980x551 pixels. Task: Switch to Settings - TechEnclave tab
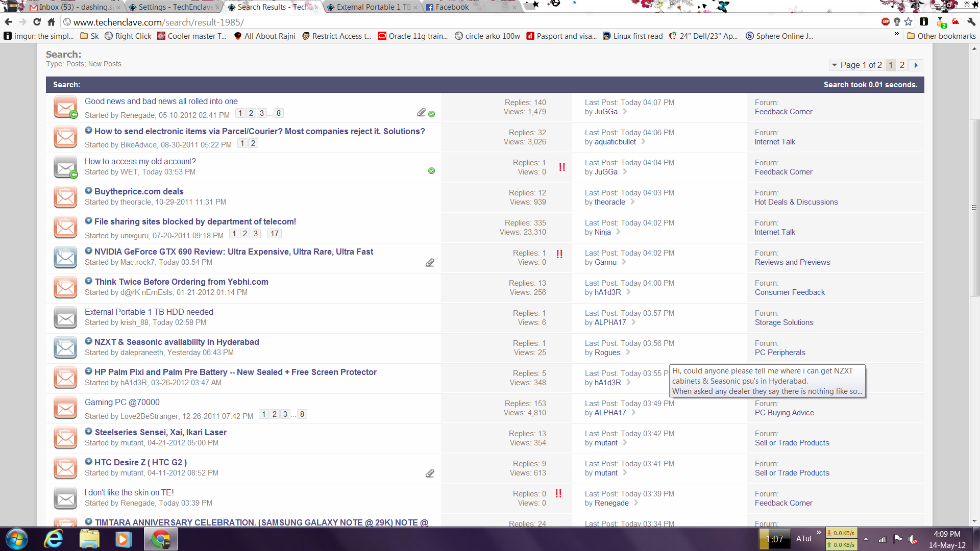(x=174, y=7)
